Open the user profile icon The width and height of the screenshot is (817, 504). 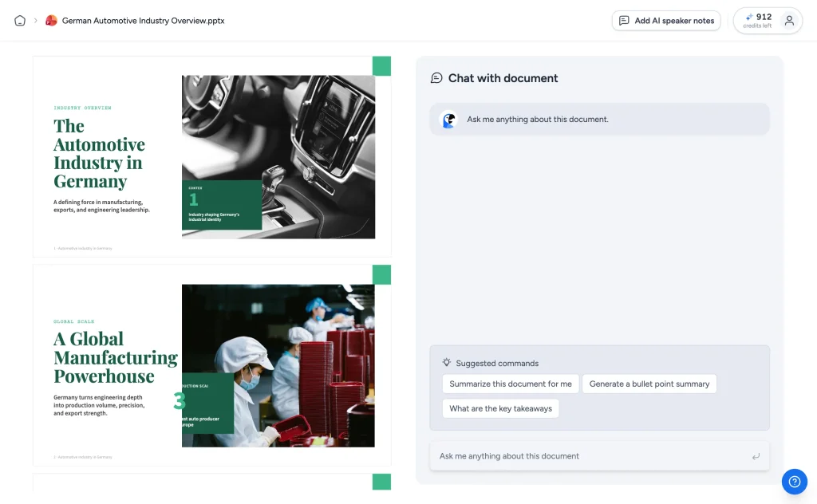[789, 21]
